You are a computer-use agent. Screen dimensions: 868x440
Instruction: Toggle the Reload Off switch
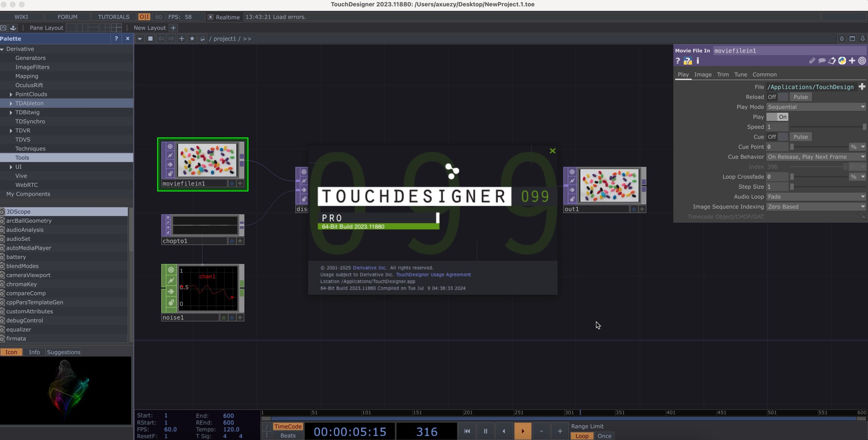777,97
